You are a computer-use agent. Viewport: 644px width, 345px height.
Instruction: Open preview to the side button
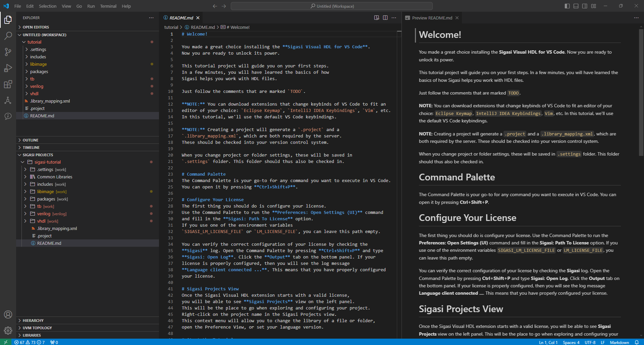377,18
